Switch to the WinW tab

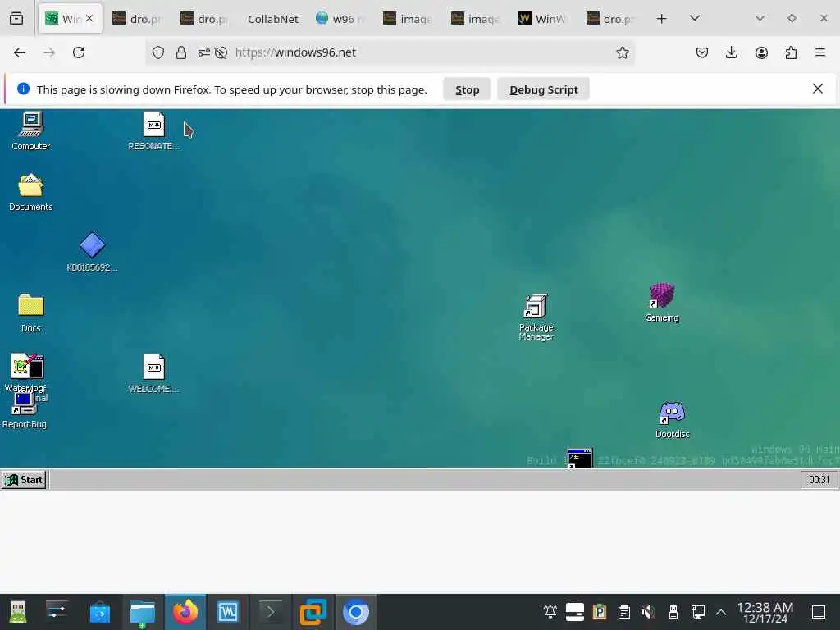click(x=543, y=19)
